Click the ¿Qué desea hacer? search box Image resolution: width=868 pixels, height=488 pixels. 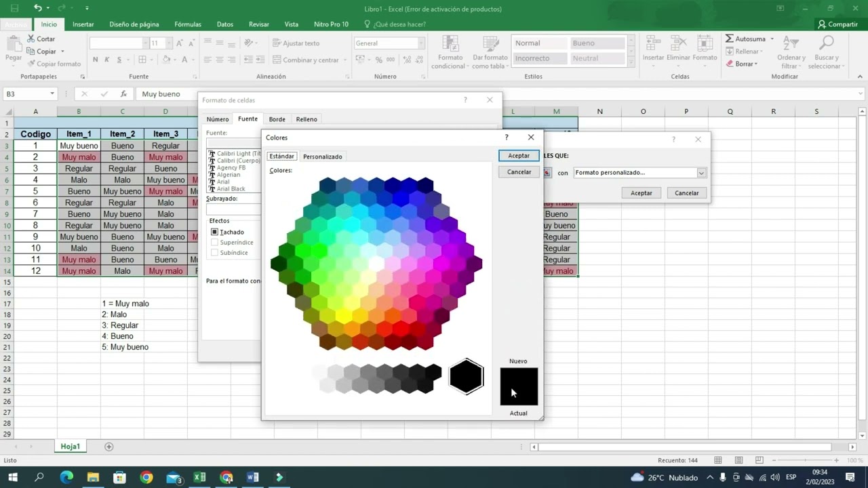click(x=399, y=24)
